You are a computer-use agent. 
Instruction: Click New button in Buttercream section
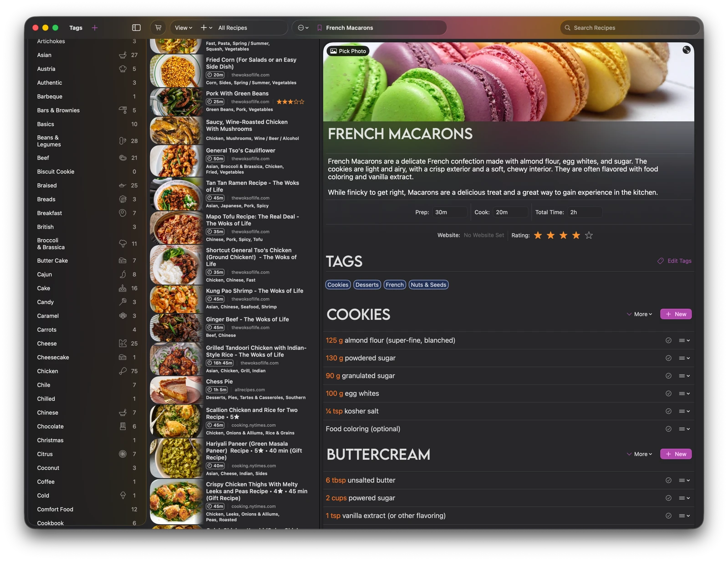(676, 454)
